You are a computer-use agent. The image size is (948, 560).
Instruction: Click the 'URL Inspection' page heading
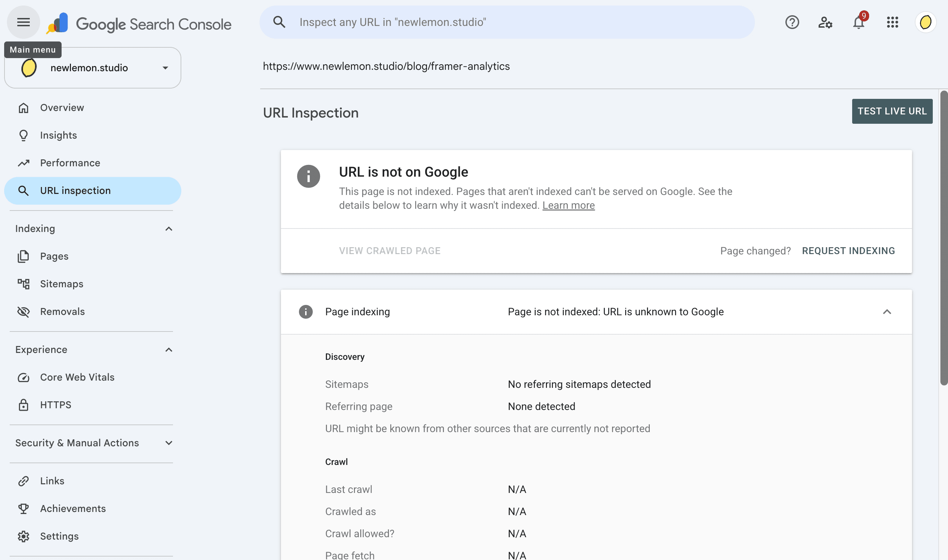(310, 113)
